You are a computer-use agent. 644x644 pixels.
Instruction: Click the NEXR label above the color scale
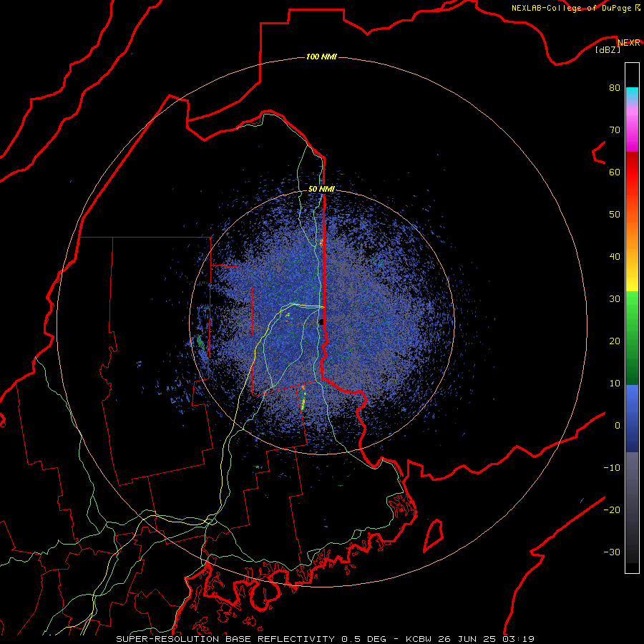click(628, 42)
